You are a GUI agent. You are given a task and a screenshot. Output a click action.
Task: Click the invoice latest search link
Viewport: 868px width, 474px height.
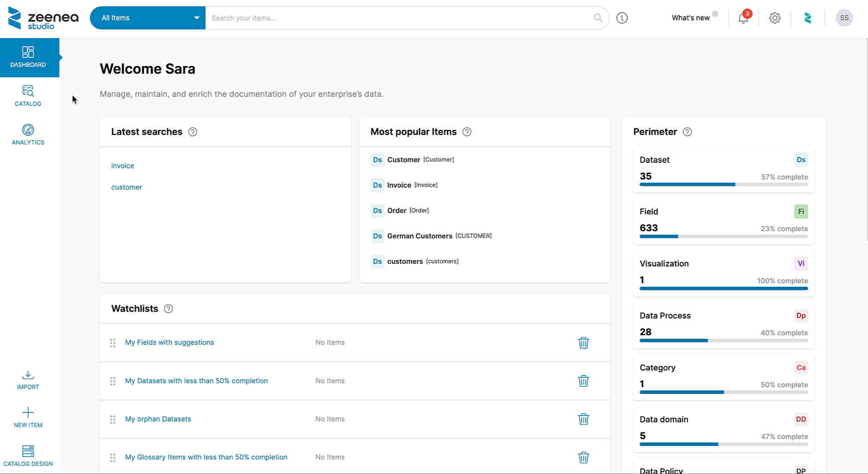[123, 166]
